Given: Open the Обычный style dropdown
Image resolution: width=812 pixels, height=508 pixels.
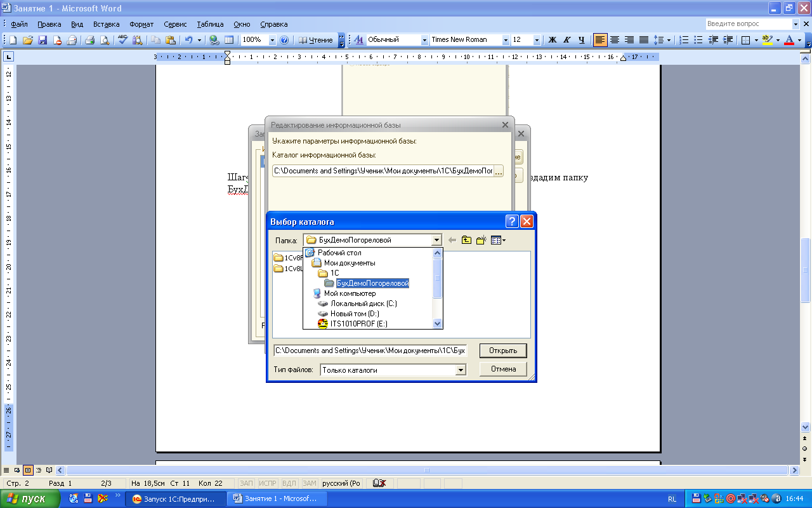Looking at the screenshot, I should click(424, 40).
